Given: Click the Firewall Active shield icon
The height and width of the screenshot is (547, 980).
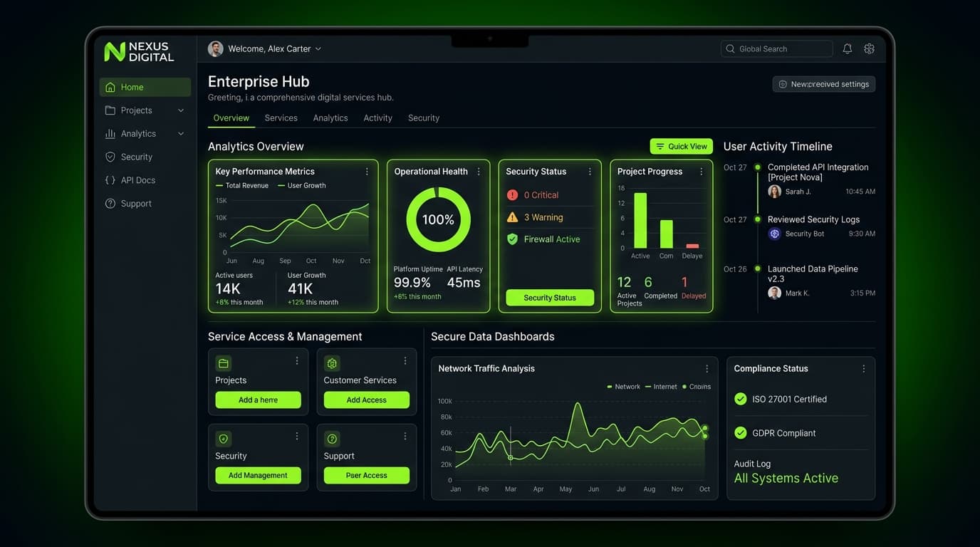Looking at the screenshot, I should coord(512,239).
